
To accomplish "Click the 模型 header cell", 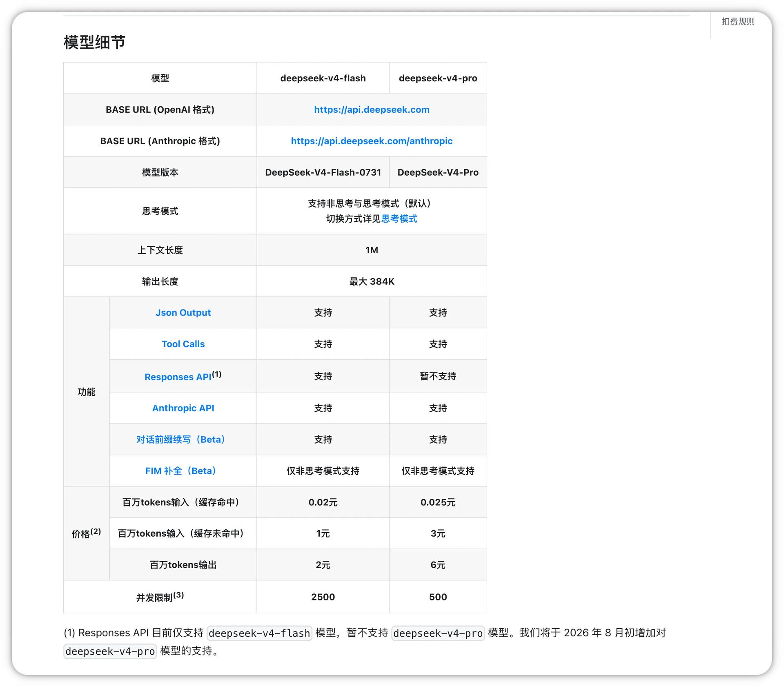I will pyautogui.click(x=160, y=78).
